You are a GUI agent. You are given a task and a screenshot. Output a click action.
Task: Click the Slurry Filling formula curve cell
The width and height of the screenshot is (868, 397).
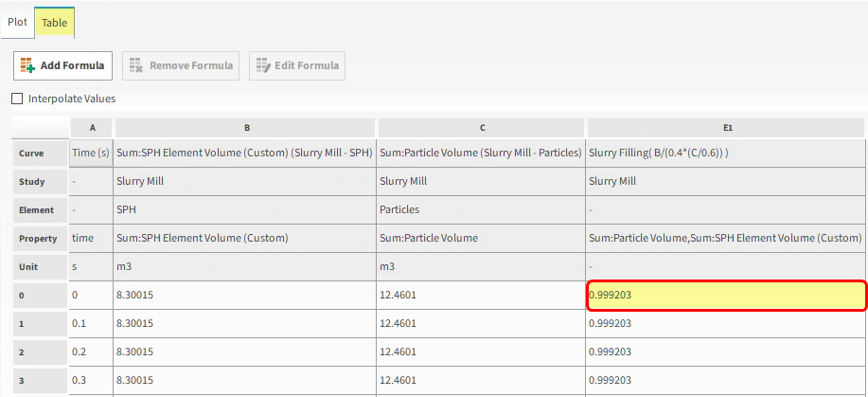click(x=726, y=153)
